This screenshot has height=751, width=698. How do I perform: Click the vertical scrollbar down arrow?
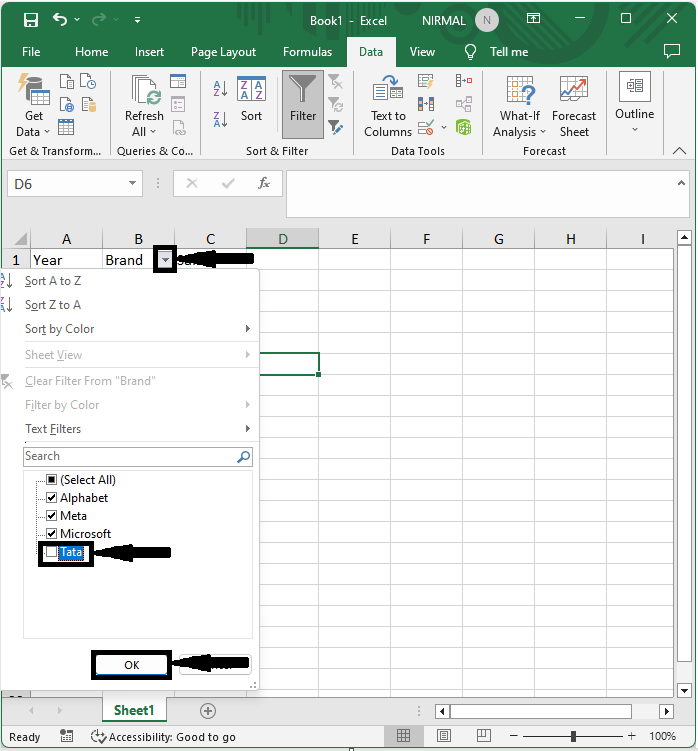[x=684, y=690]
